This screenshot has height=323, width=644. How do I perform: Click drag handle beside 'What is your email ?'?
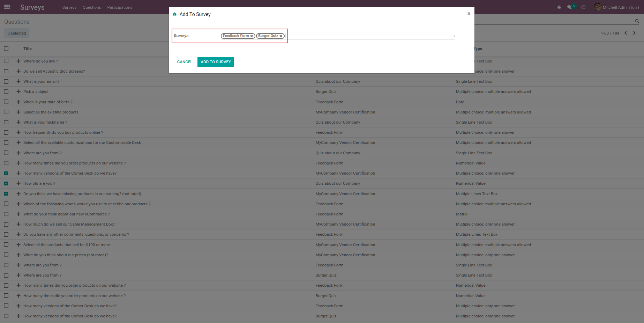coord(18,81)
